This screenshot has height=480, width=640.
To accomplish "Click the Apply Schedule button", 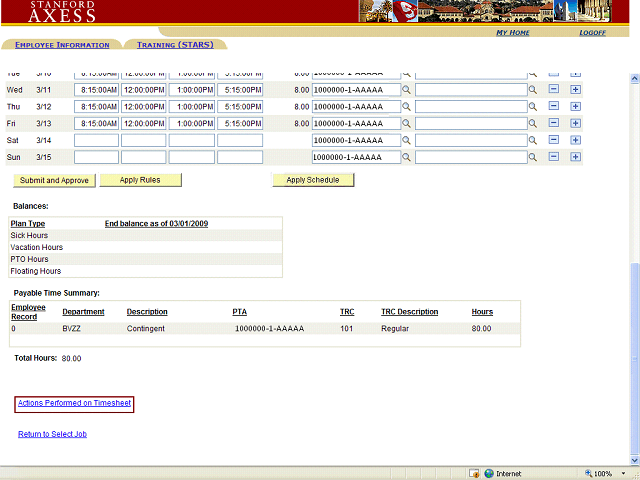I will click(x=313, y=180).
